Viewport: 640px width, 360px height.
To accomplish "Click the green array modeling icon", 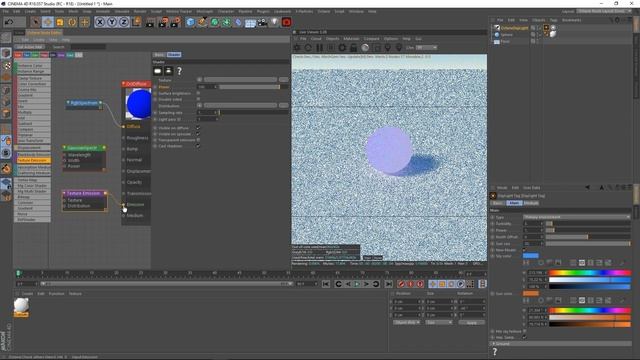I will [x=226, y=22].
